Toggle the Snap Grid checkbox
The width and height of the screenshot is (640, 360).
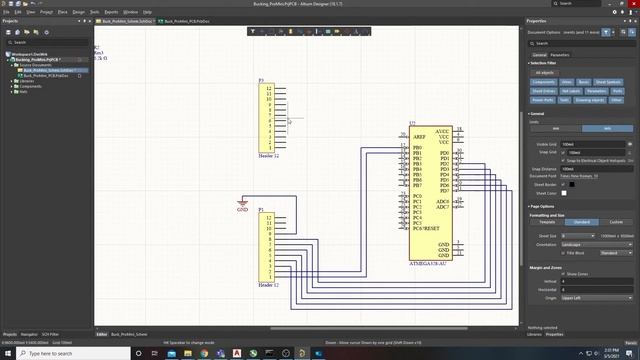[x=563, y=153]
